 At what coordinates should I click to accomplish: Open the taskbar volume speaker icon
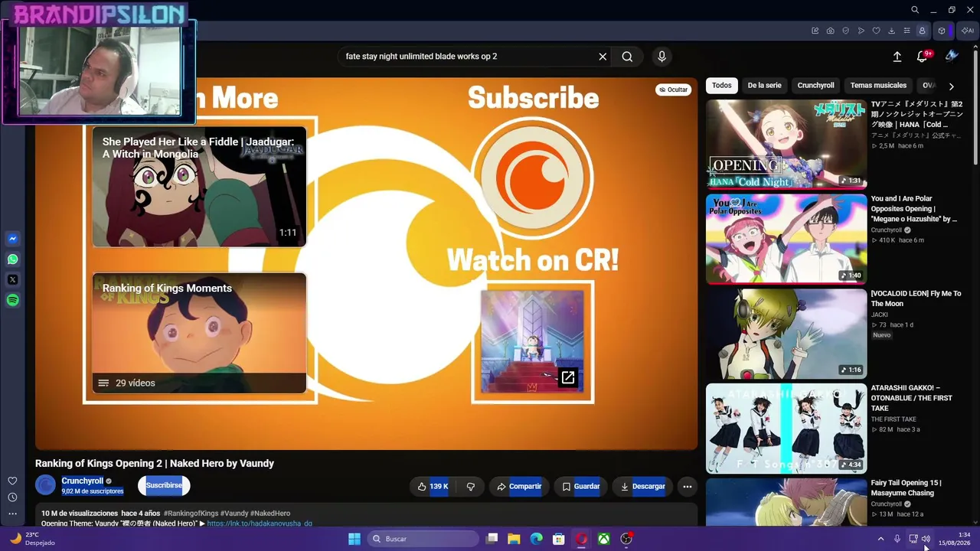pos(926,539)
